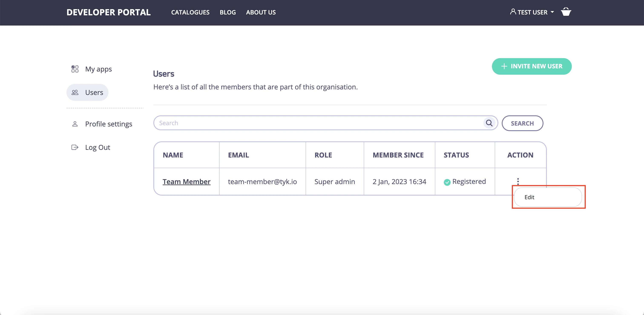Click the user silhouette icon next to TEST USER
Image resolution: width=644 pixels, height=315 pixels.
click(x=513, y=12)
